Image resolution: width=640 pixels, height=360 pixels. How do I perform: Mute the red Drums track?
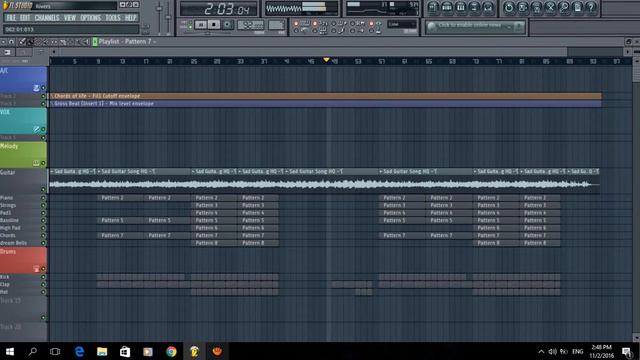[x=43, y=269]
